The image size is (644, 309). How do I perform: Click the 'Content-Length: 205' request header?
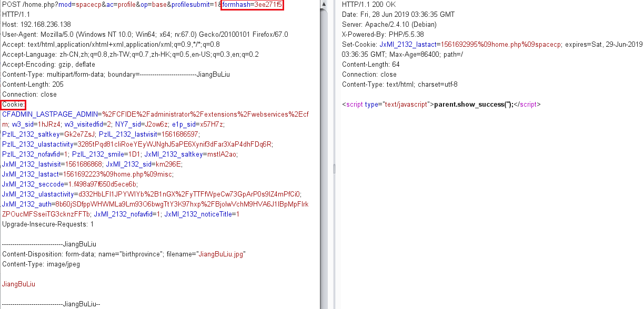[33, 84]
